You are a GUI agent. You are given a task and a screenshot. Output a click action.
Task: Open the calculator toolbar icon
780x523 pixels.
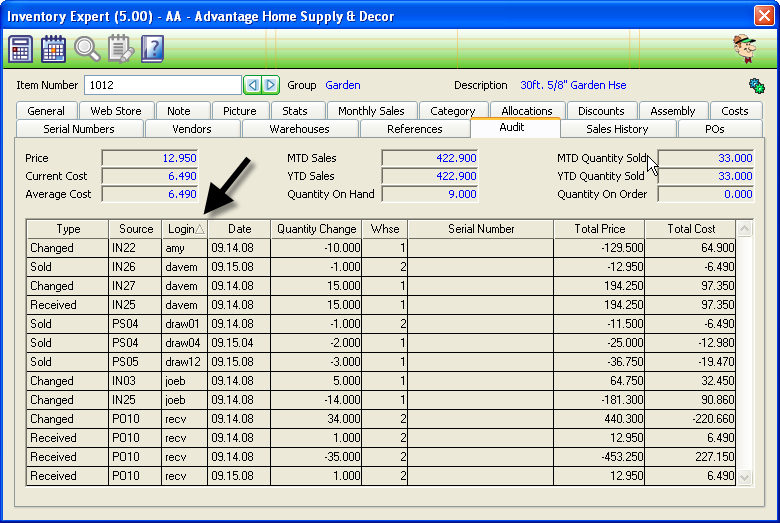point(21,48)
